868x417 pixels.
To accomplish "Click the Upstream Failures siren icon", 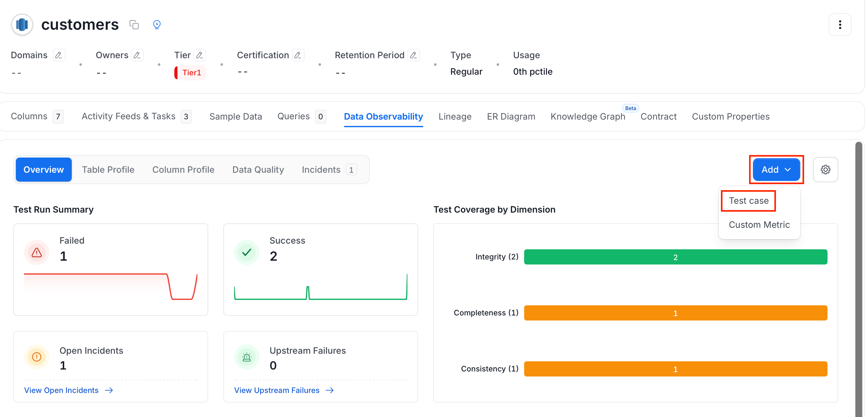I will click(x=247, y=357).
